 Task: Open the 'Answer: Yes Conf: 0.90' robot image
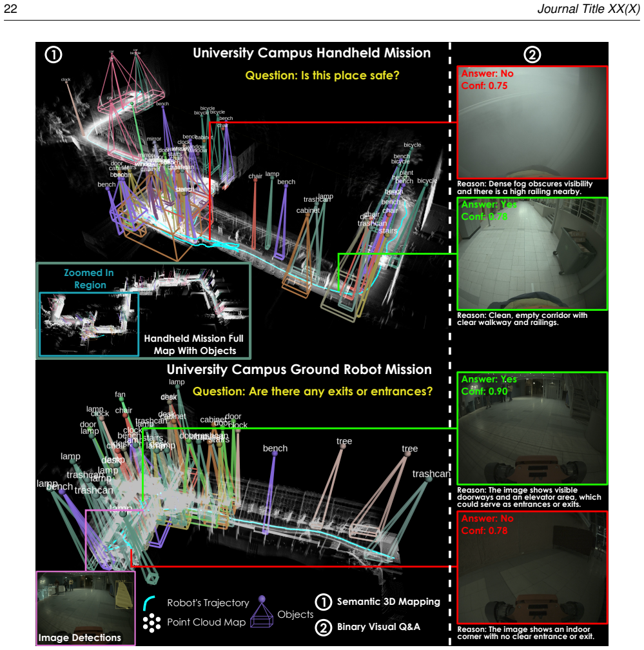(532, 429)
